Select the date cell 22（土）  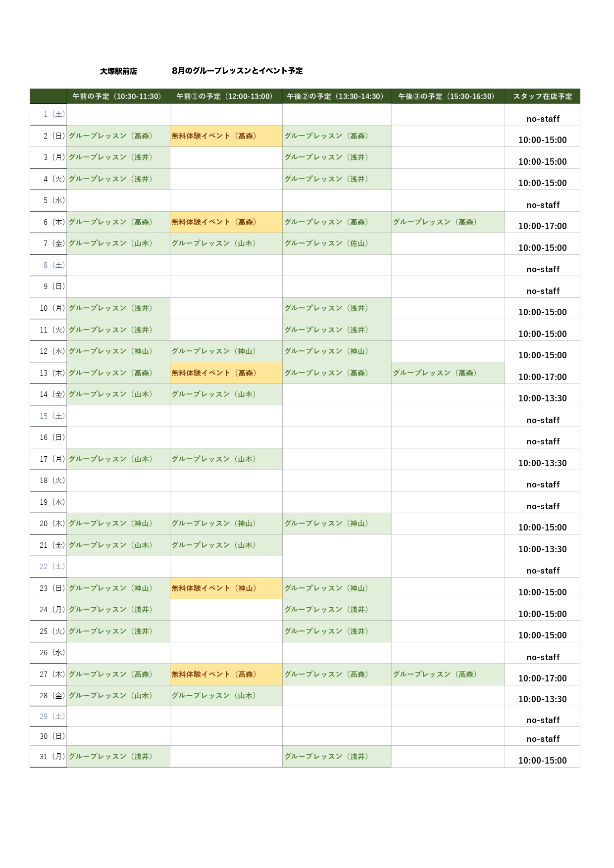point(49,567)
